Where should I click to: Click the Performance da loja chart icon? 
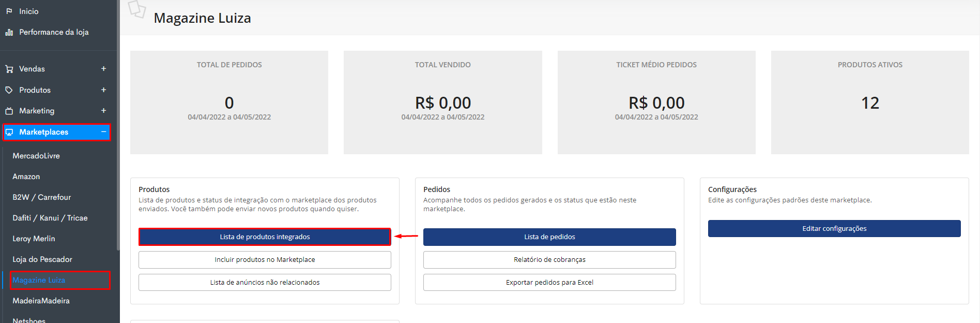click(x=9, y=32)
